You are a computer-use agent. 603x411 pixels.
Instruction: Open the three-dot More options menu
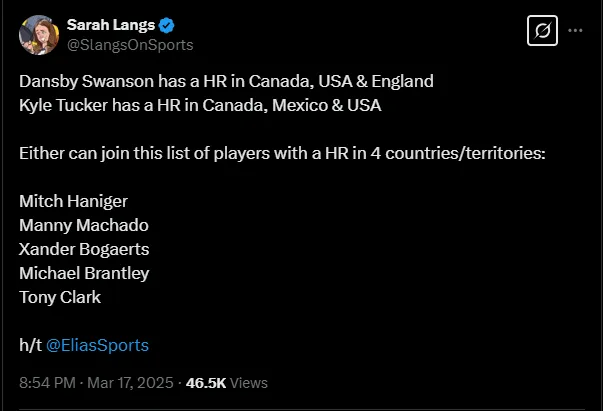[x=575, y=31]
